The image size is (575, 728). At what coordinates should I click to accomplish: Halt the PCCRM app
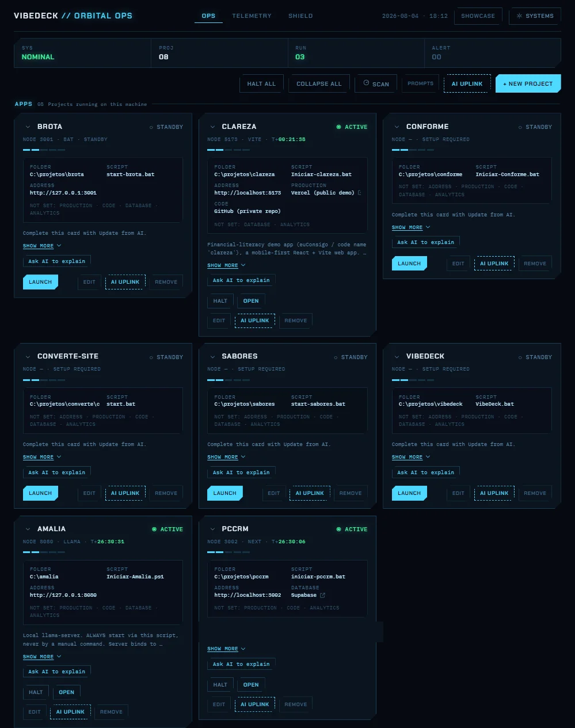coord(220,685)
